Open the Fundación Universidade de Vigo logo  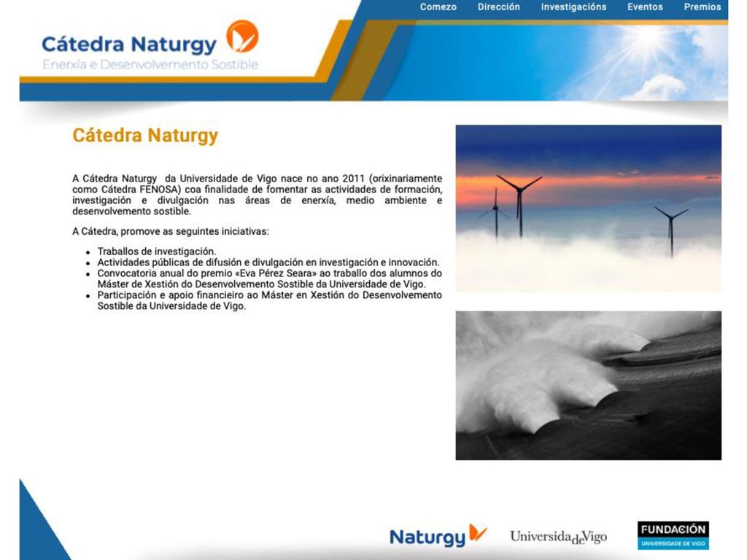tap(673, 535)
